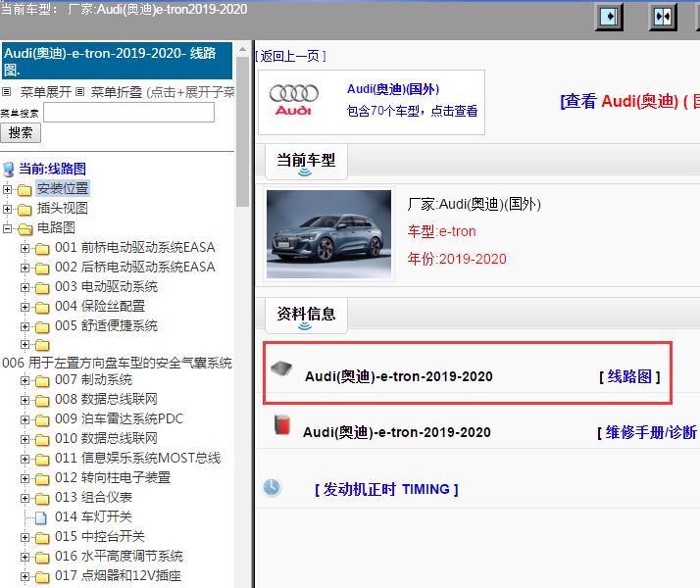
Task: Expand the 插头视图 tree node
Action: point(7,210)
